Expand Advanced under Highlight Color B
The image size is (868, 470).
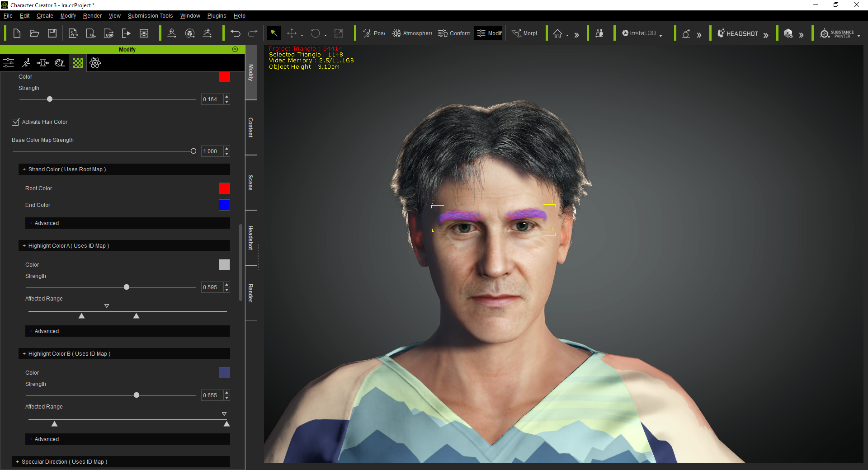tap(127, 439)
